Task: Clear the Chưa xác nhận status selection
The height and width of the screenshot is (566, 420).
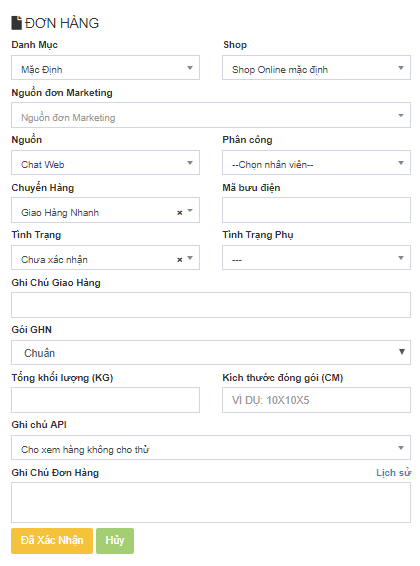Action: (x=179, y=260)
